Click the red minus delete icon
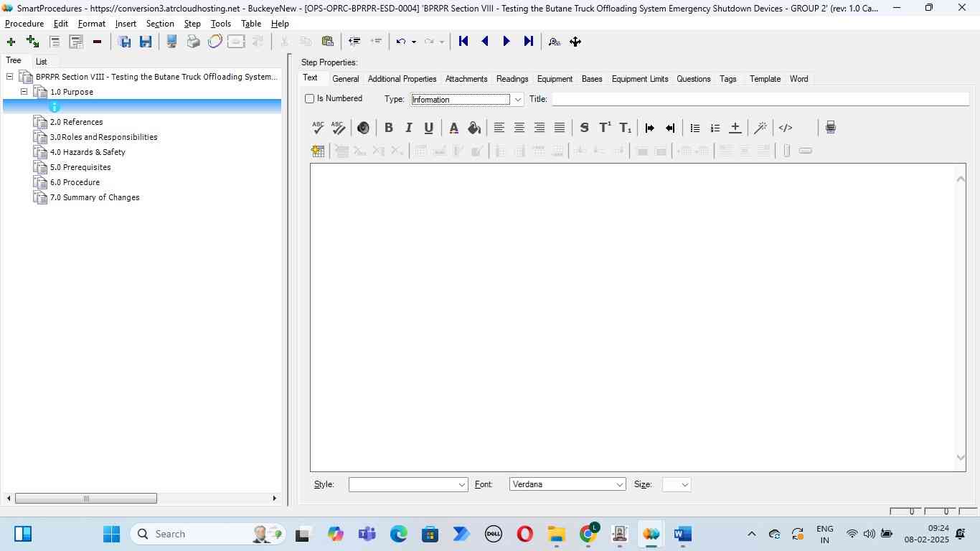This screenshot has height=551, width=980. pyautogui.click(x=98, y=42)
